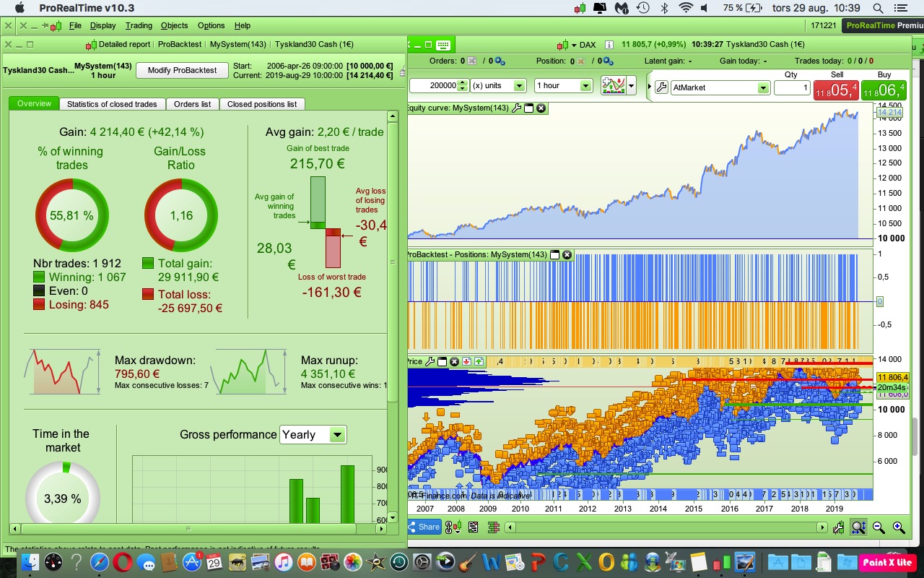This screenshot has height=578, width=924.
Task: Open the App Store from the Dock
Action: coord(191,561)
